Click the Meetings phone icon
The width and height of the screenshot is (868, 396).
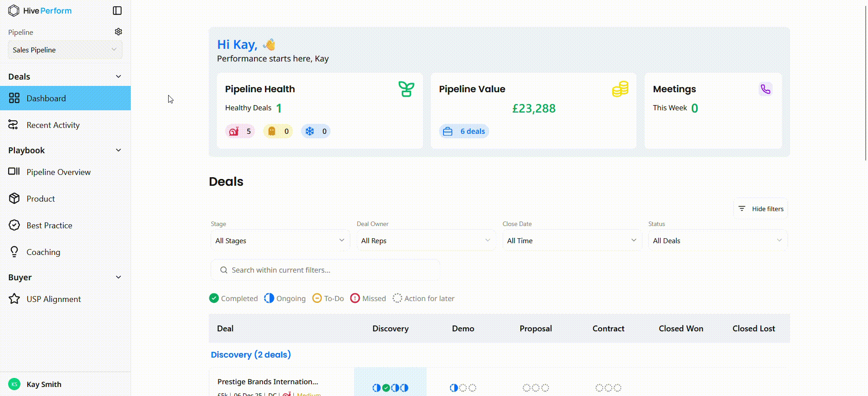click(765, 89)
